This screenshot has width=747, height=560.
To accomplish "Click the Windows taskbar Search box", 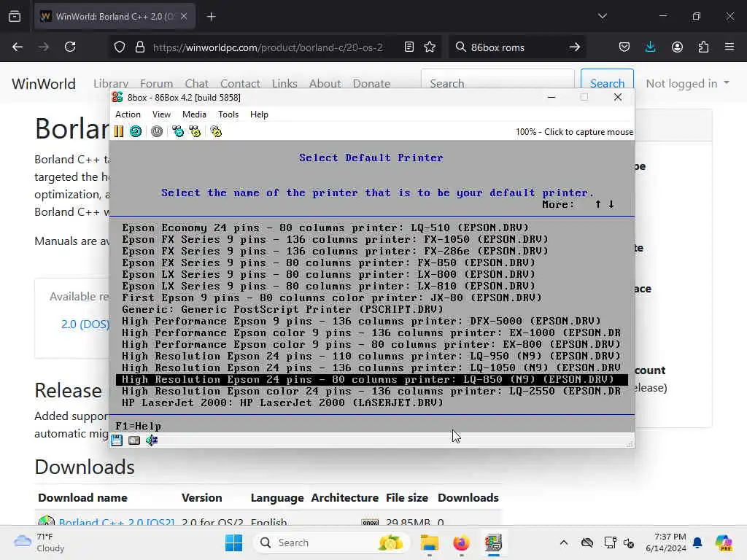I will [x=332, y=542].
